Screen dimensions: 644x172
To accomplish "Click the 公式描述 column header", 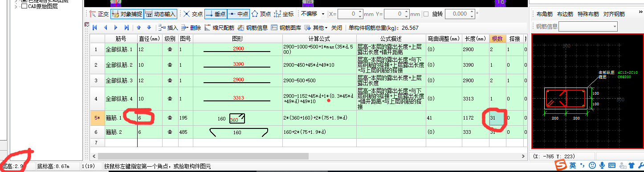I will click(391, 39).
